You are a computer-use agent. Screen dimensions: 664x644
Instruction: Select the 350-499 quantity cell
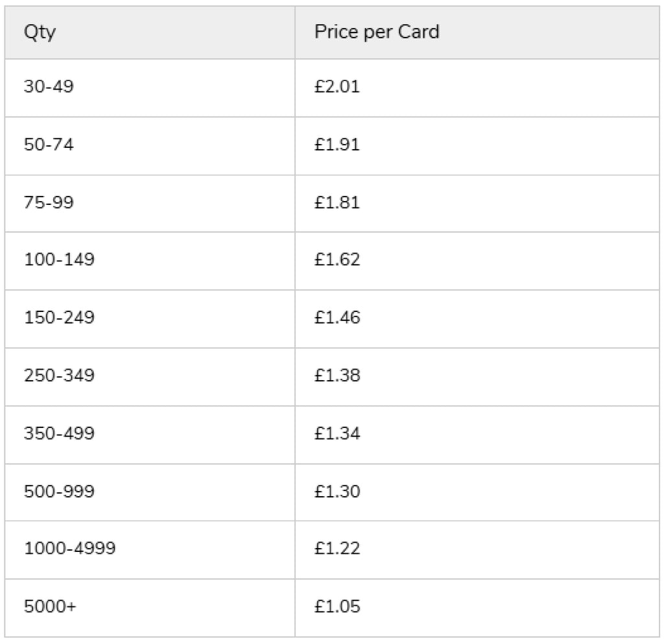(x=150, y=435)
